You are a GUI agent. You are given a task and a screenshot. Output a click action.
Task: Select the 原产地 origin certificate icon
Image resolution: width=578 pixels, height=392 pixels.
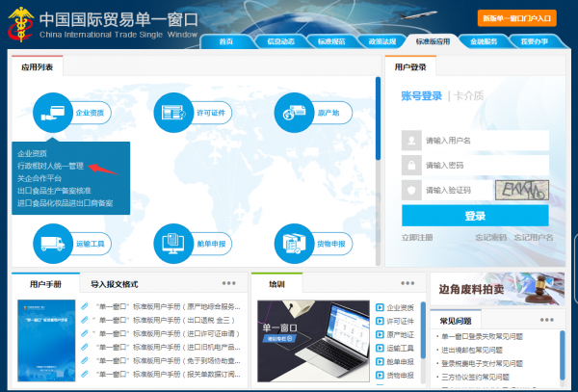click(295, 113)
